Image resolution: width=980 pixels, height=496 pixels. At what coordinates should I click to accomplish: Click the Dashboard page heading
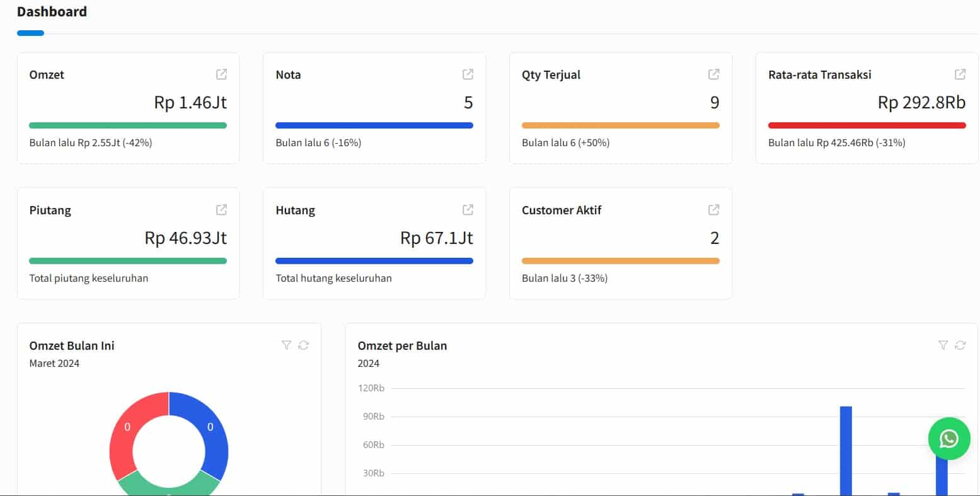coord(52,12)
